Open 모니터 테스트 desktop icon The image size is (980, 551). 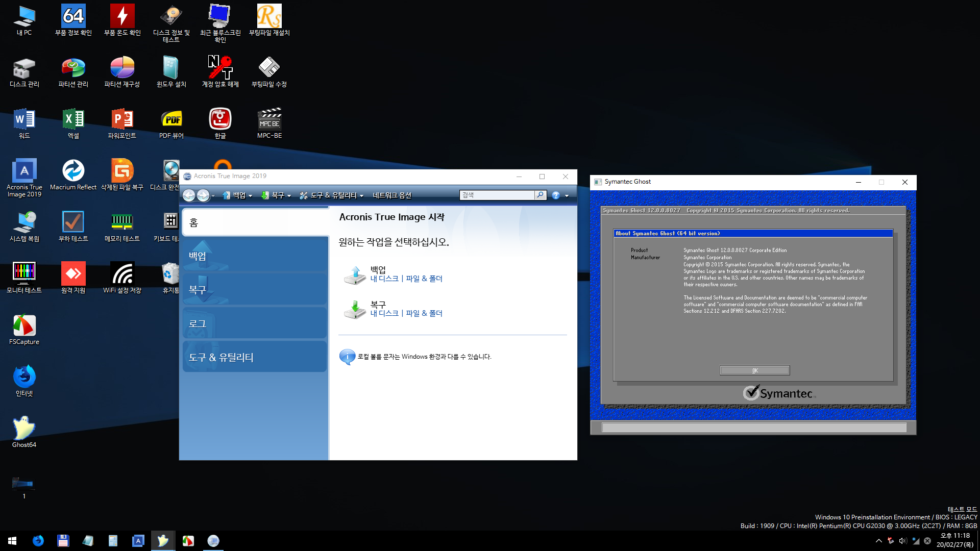(24, 278)
